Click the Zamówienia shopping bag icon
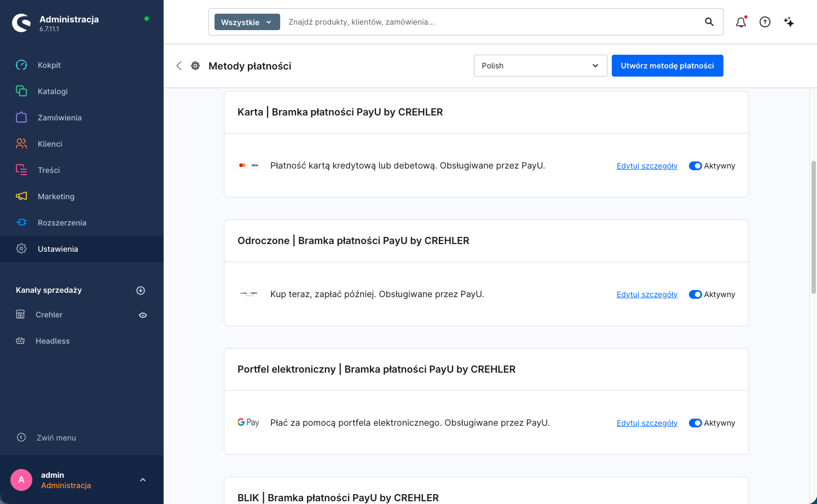Viewport: 817px width, 504px height. click(21, 117)
